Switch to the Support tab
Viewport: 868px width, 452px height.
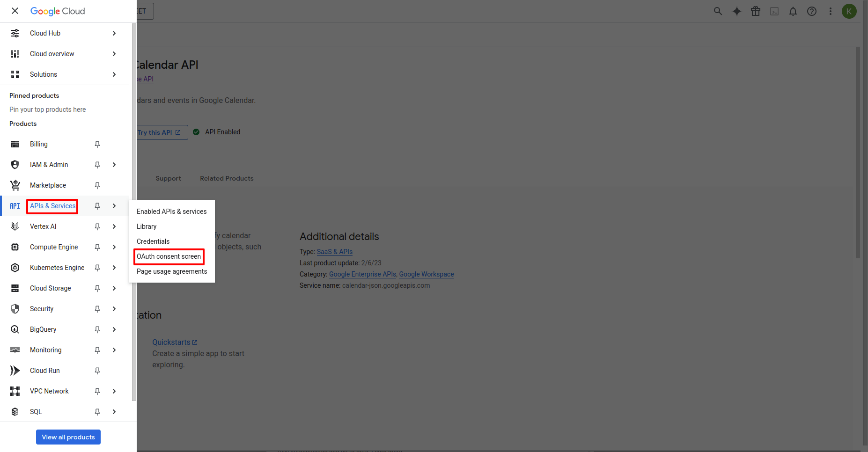[x=168, y=178]
